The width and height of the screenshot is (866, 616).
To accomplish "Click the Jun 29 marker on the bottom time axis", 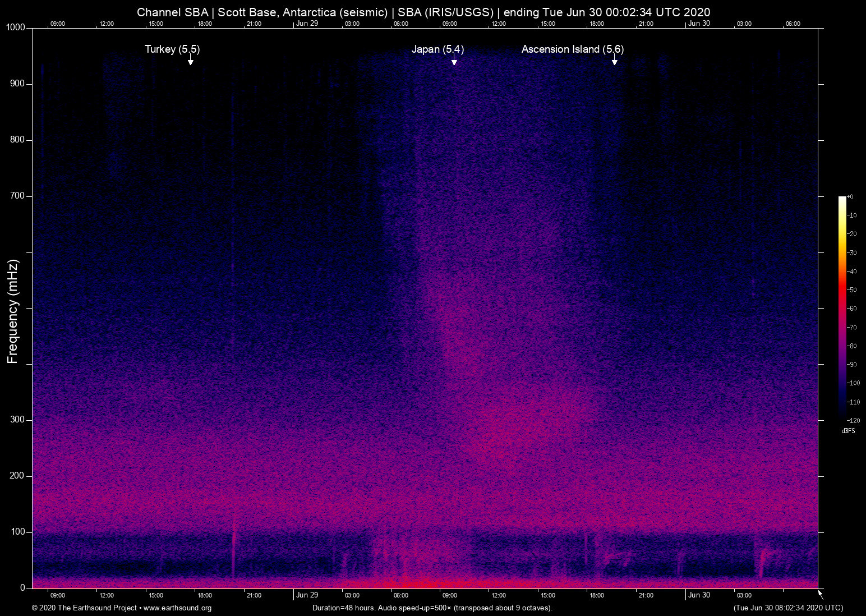I will (307, 595).
